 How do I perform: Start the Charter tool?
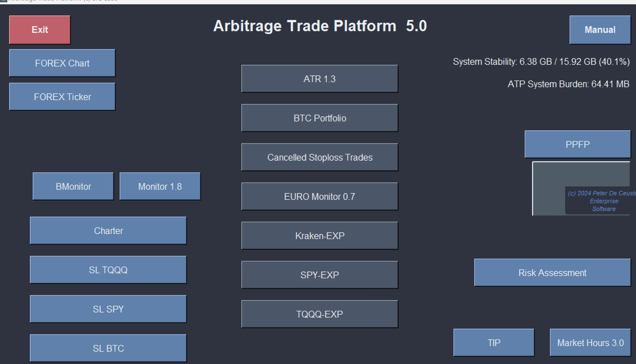pos(108,231)
